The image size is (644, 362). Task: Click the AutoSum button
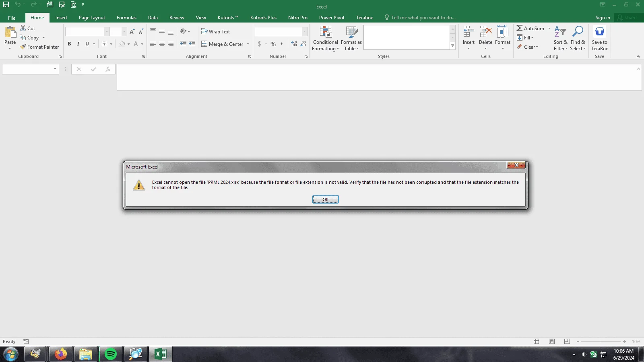[x=530, y=28]
